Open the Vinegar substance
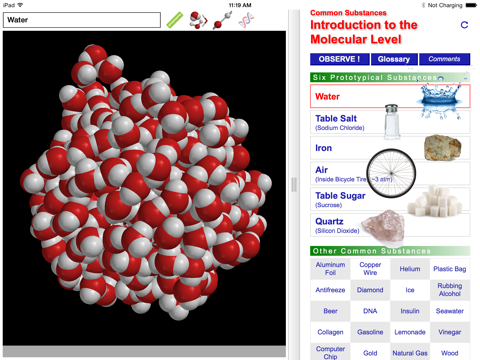 click(x=450, y=332)
